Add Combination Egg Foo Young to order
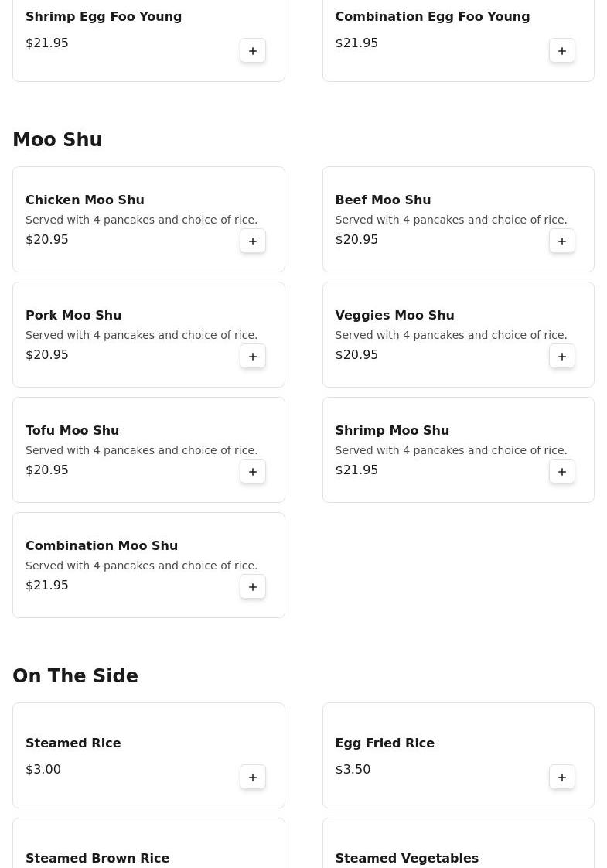The height and width of the screenshot is (868, 607). click(x=562, y=51)
